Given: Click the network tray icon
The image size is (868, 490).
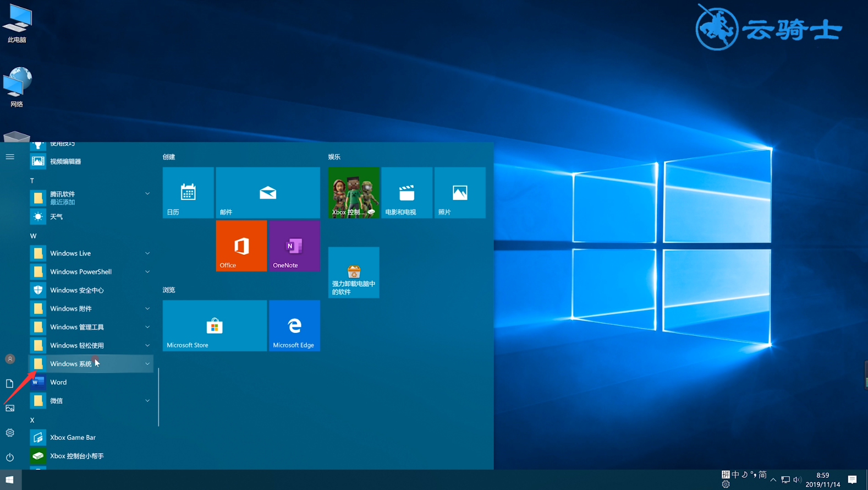Looking at the screenshot, I should (x=785, y=480).
